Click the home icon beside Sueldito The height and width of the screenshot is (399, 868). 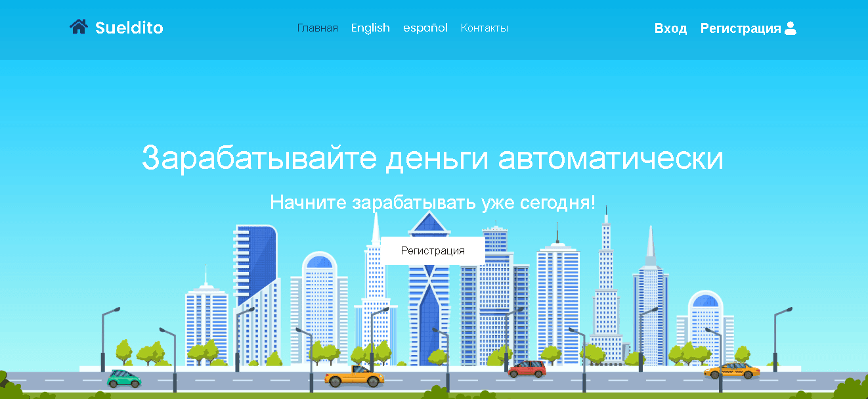(78, 28)
